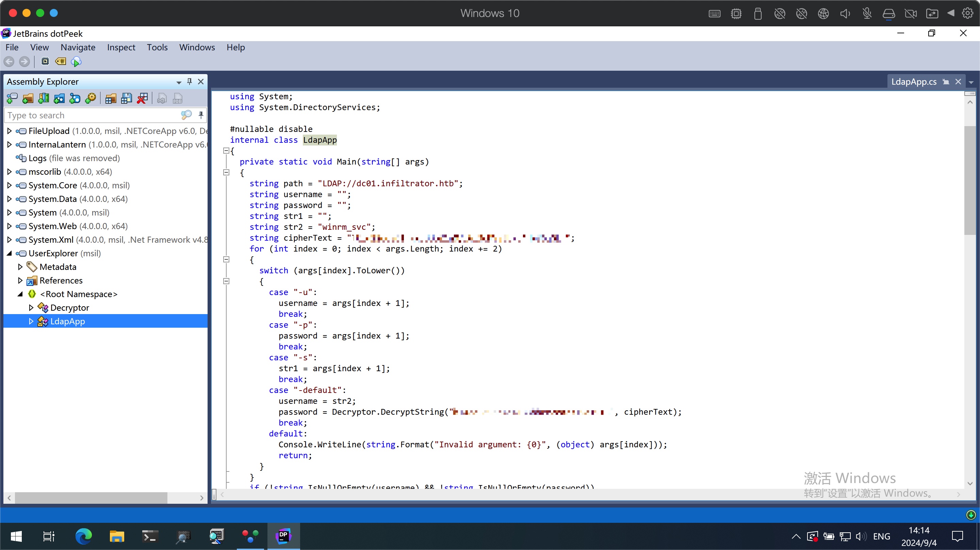Toggle the Assembly Explorer auto-hide pin
Image resolution: width=980 pixels, height=550 pixels.
click(190, 81)
